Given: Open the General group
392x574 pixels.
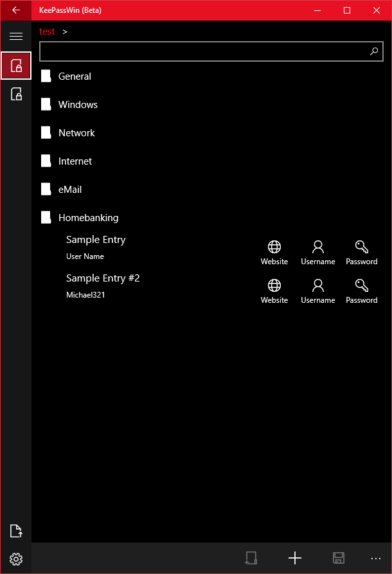Looking at the screenshot, I should click(x=211, y=76).
